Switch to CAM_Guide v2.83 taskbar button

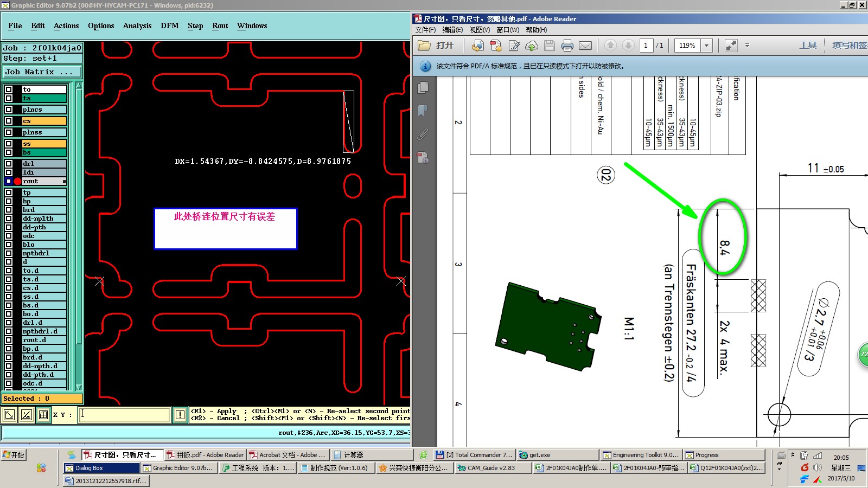tap(493, 468)
